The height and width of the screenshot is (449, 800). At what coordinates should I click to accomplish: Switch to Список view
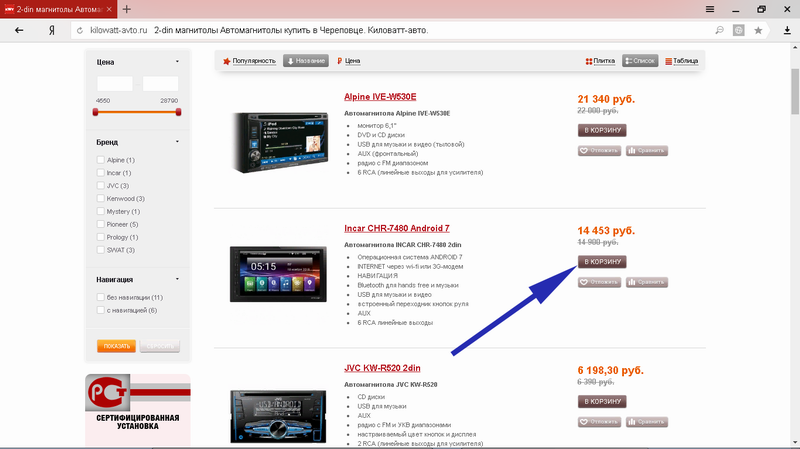coord(640,61)
